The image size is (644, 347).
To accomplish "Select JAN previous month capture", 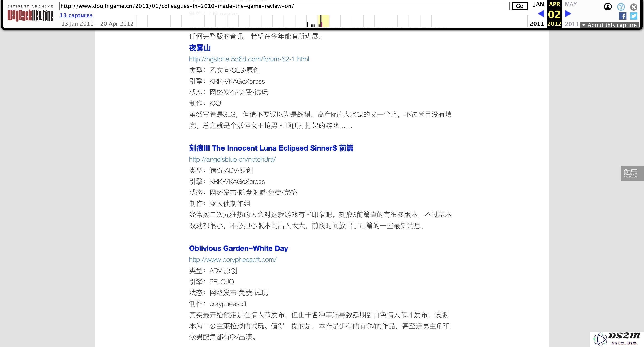I will coord(538,4).
